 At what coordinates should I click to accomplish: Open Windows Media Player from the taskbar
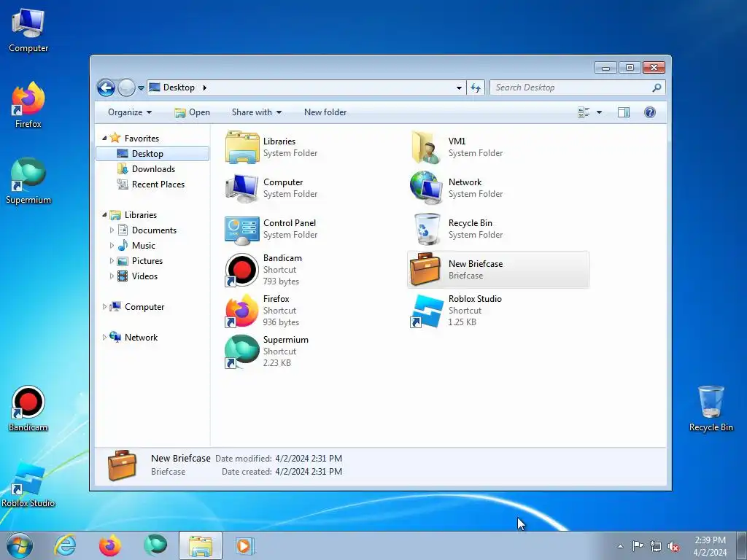tap(245, 545)
